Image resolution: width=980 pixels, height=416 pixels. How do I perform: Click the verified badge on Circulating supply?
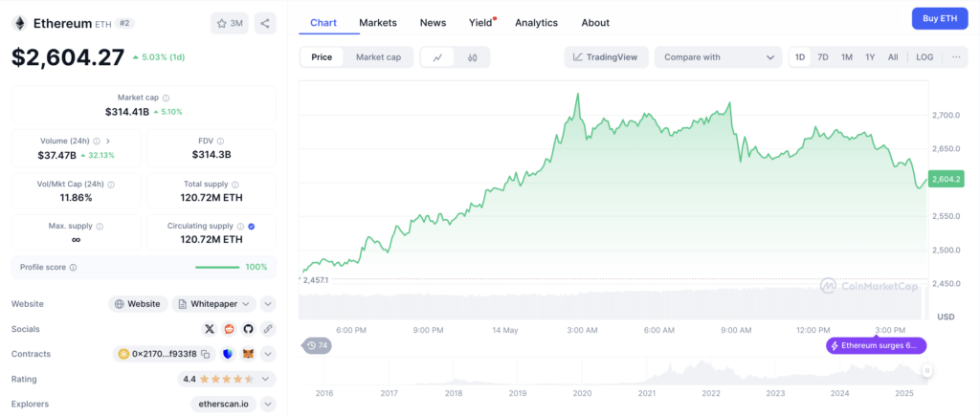[x=252, y=226]
